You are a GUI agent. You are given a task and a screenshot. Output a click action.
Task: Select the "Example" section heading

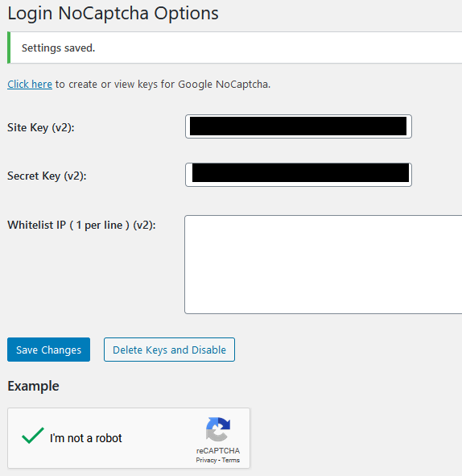click(33, 386)
